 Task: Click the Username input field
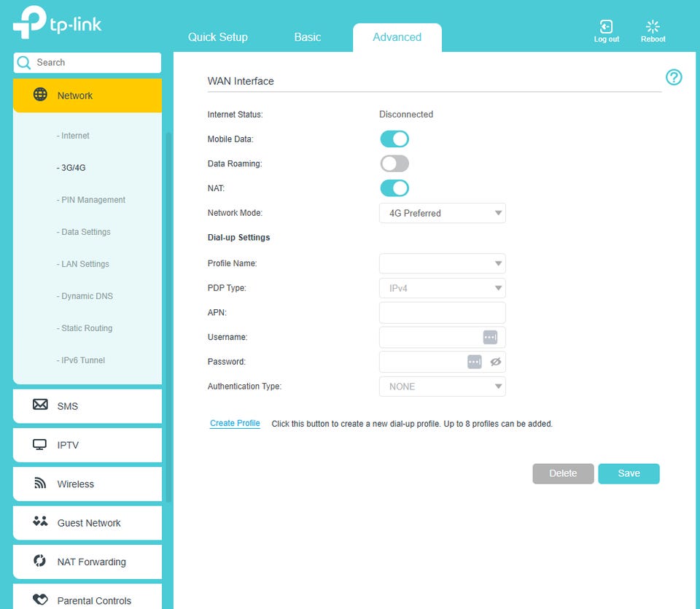(442, 337)
